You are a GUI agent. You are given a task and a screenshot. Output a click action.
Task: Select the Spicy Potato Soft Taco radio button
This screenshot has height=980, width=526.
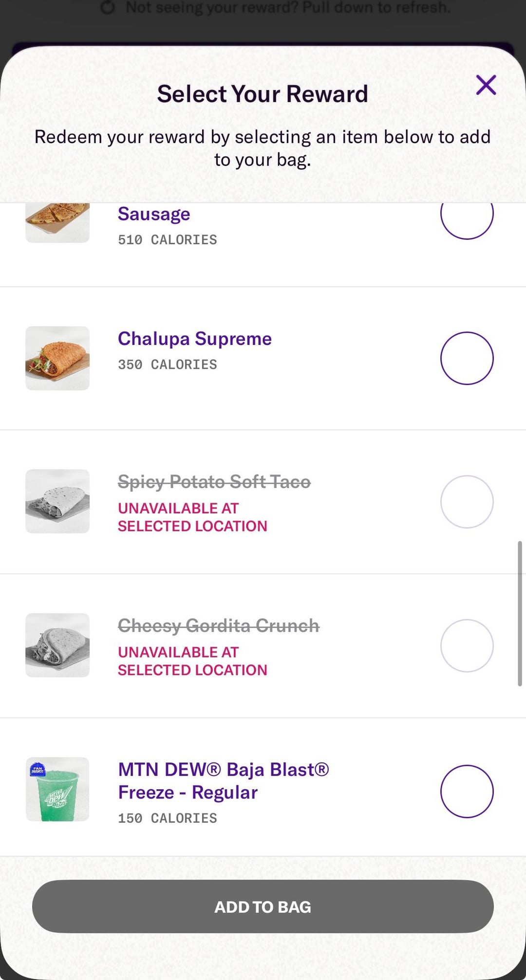tap(467, 502)
